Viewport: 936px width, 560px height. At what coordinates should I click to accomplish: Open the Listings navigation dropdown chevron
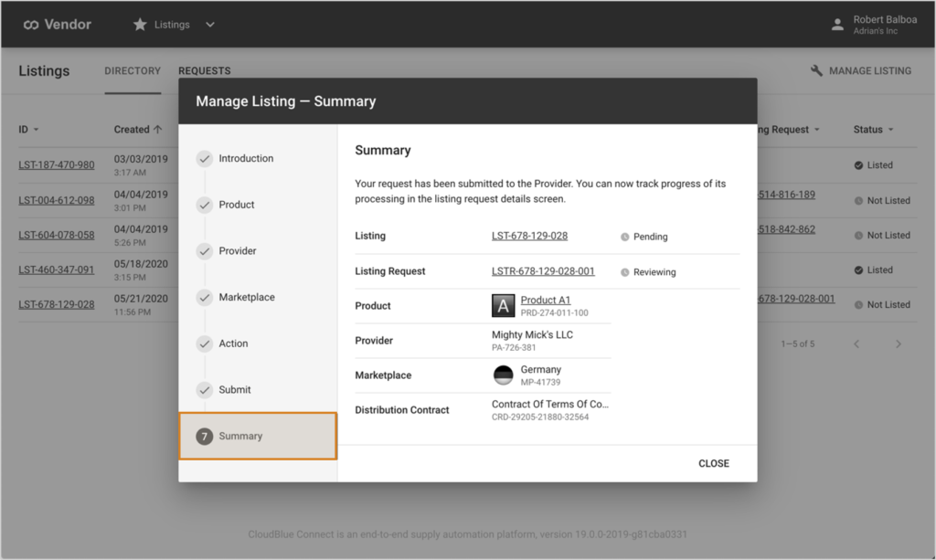point(210,24)
